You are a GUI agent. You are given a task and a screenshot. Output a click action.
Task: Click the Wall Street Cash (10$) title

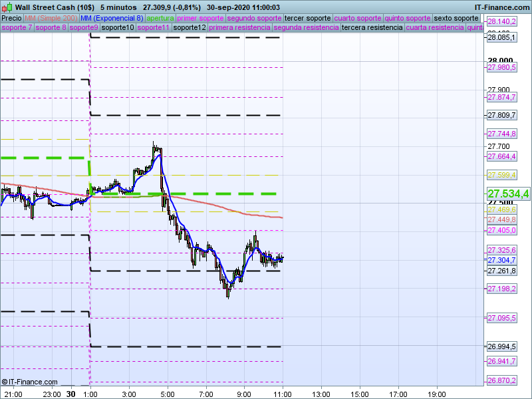(x=55, y=7)
